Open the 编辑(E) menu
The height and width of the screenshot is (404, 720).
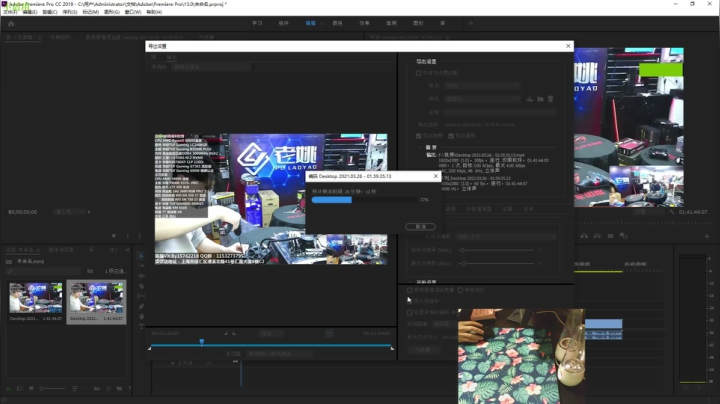[x=30, y=12]
